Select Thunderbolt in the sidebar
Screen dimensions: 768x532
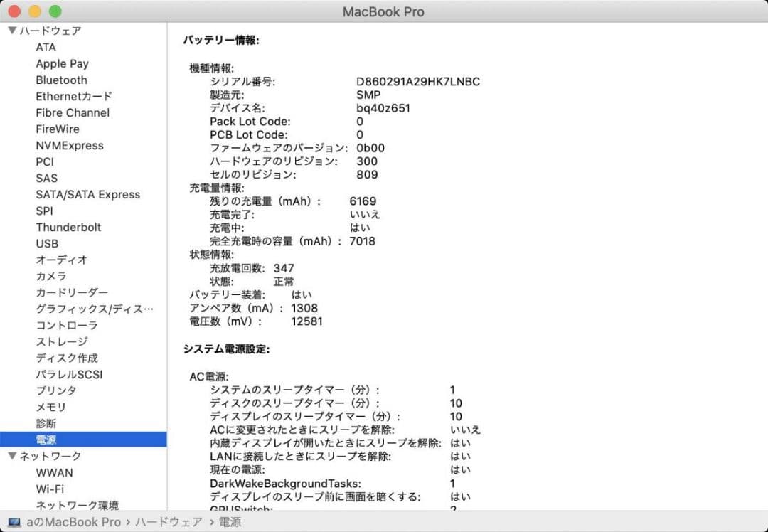click(x=68, y=227)
